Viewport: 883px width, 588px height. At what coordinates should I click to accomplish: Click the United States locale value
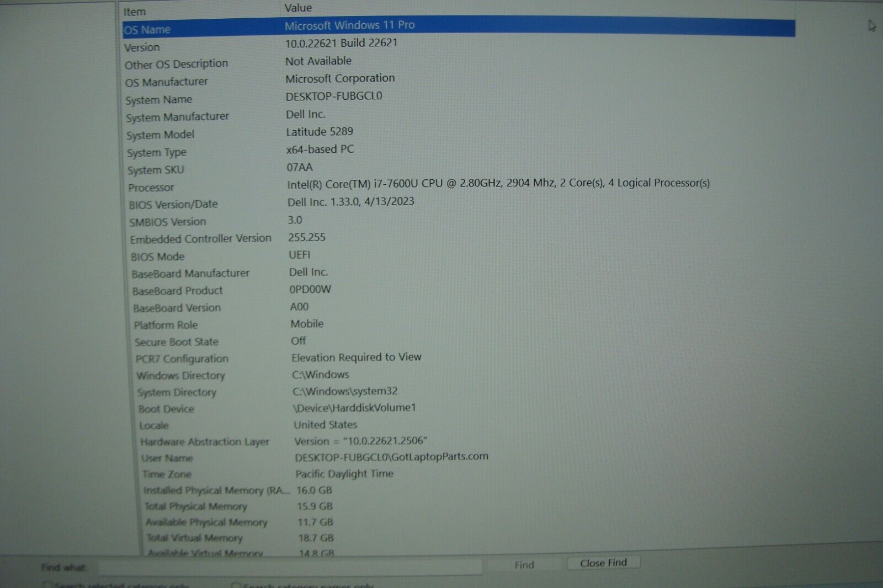pos(326,425)
